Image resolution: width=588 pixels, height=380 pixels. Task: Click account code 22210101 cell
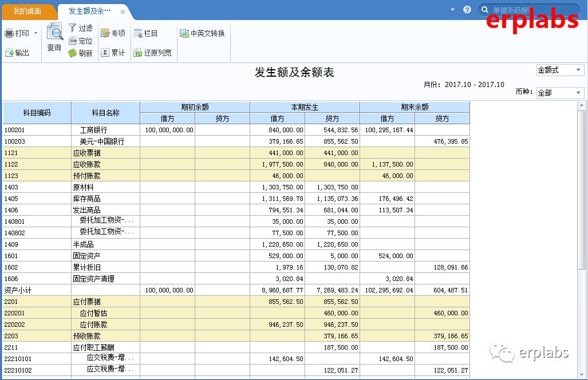37,359
